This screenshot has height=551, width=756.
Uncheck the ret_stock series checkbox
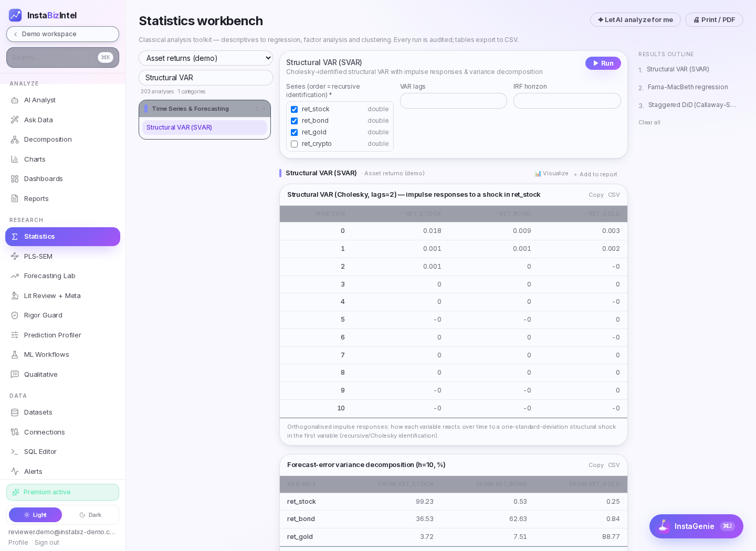295,110
